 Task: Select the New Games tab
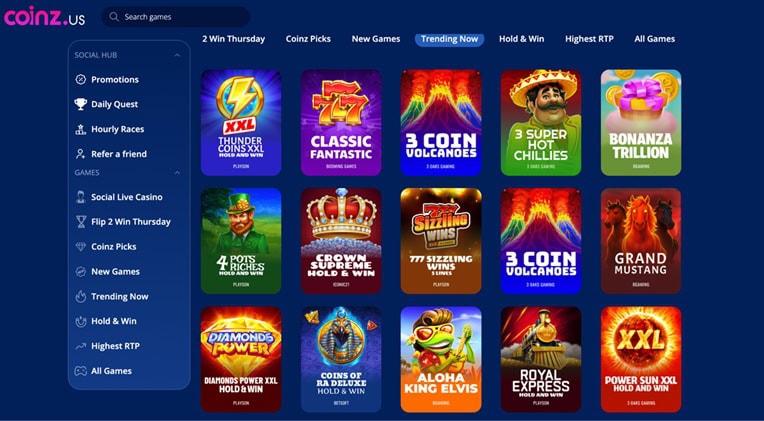click(x=376, y=39)
